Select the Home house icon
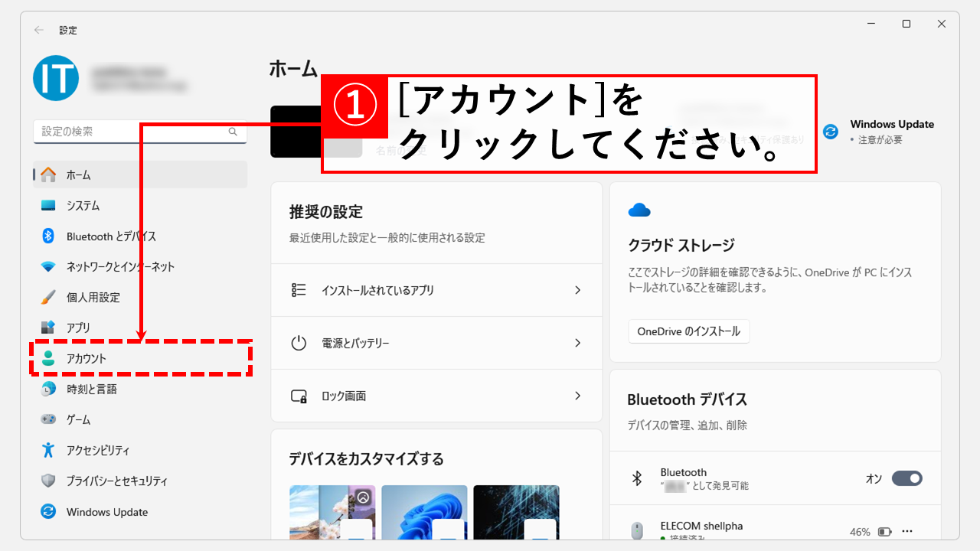The image size is (980, 551). 48,174
